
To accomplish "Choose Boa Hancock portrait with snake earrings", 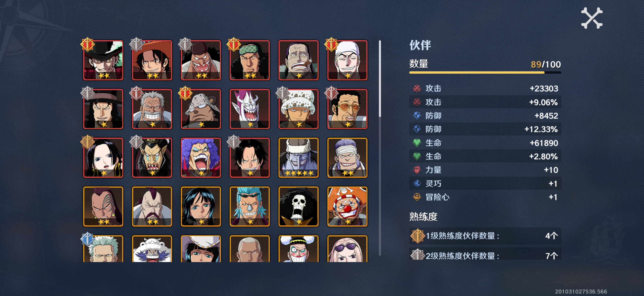I will (103, 158).
